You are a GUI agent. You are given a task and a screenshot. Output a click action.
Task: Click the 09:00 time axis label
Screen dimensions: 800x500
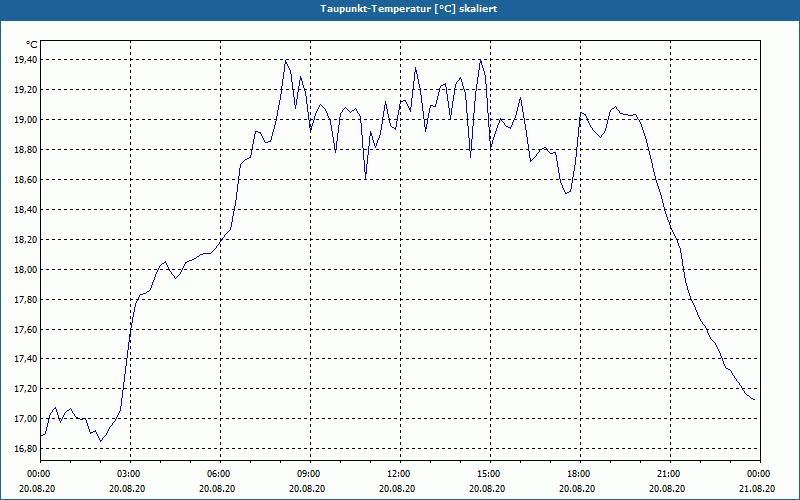pos(310,473)
